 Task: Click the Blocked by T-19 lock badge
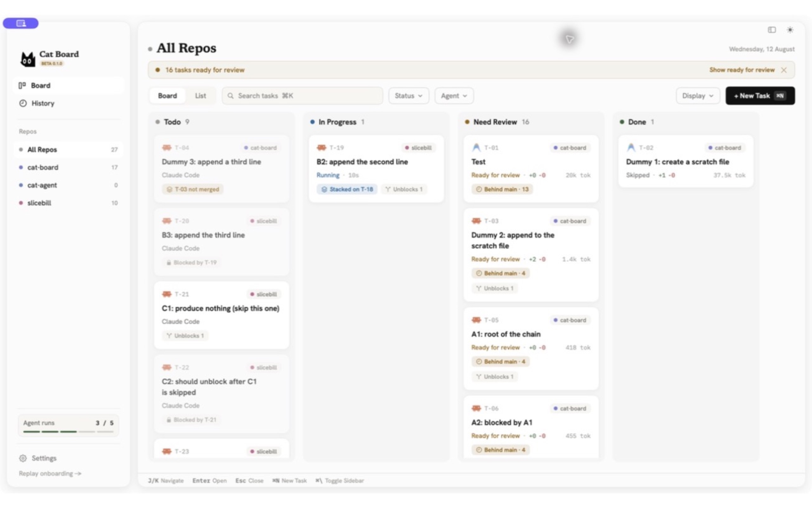[192, 262]
